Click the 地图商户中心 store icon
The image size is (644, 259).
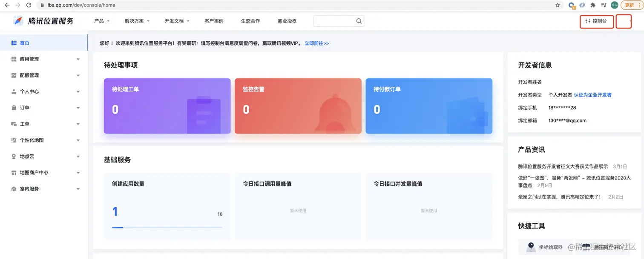click(14, 173)
